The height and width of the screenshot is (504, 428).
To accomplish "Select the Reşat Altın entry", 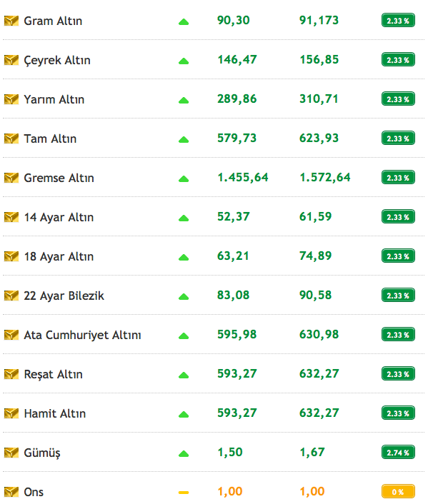I will pyautogui.click(x=53, y=375).
